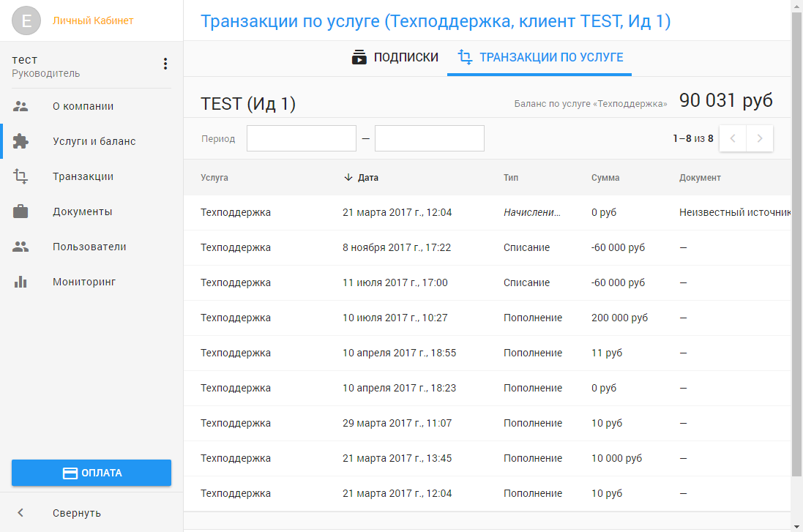This screenshot has height=532, width=803.
Task: Click the О компании people icon
Action: pyautogui.click(x=20, y=106)
